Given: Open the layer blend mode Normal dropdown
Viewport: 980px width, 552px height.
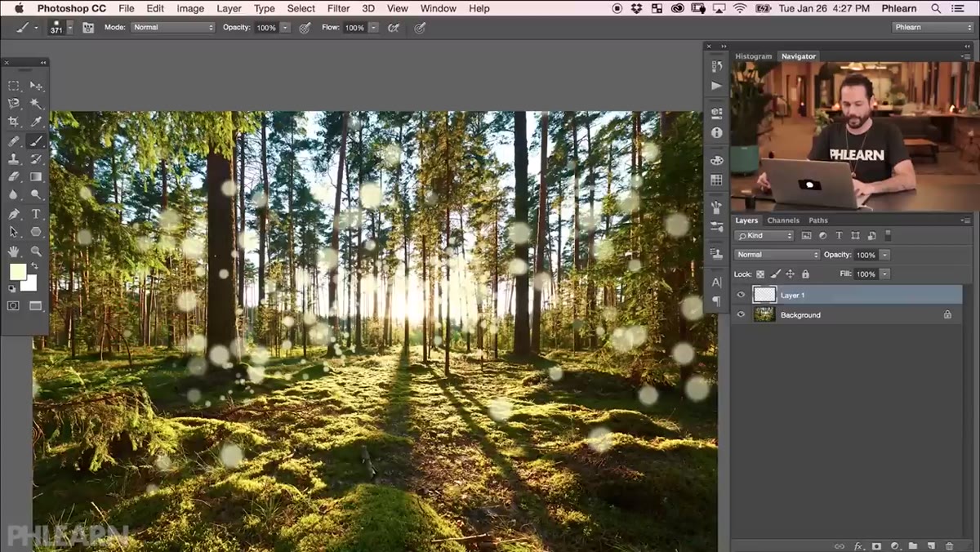Looking at the screenshot, I should pyautogui.click(x=777, y=255).
